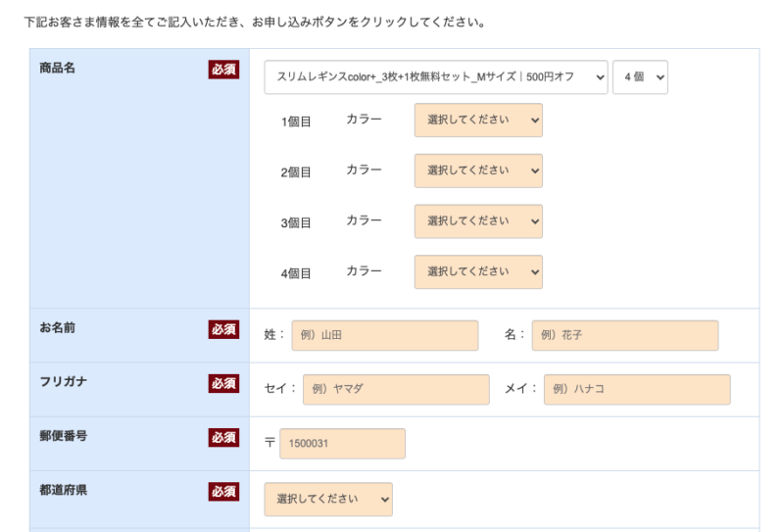Click the フリガナ row label
This screenshot has width=784, height=532.
click(x=64, y=381)
